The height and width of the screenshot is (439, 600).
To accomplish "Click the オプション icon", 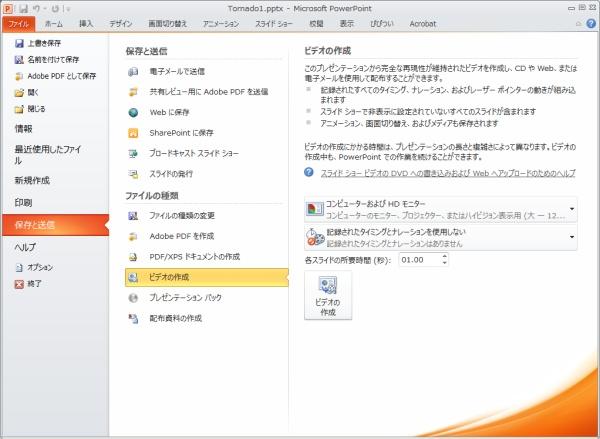I will coord(19,268).
